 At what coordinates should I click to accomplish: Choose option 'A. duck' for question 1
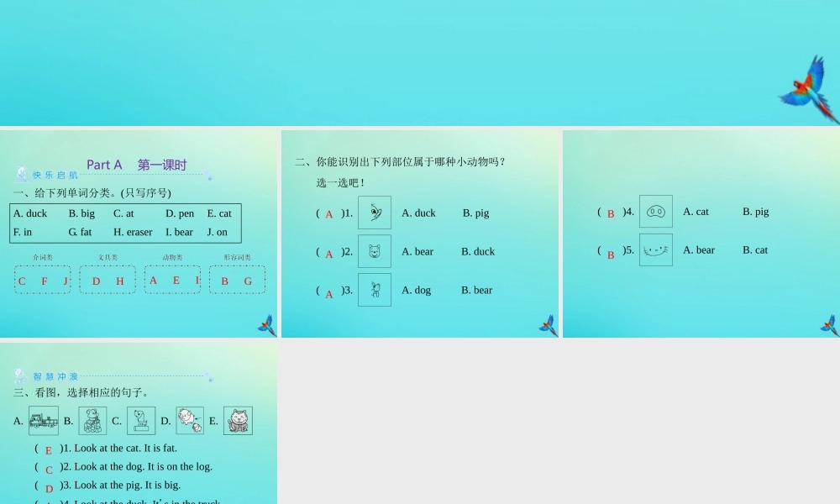coord(418,213)
